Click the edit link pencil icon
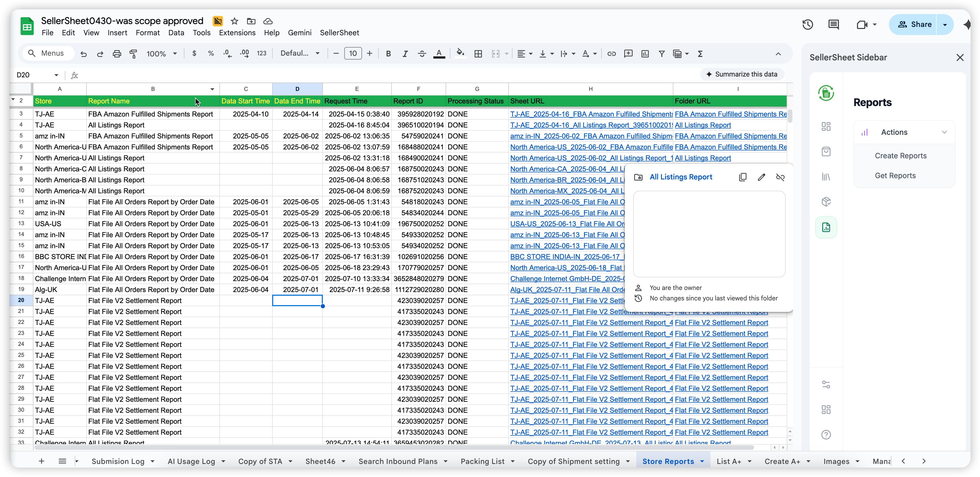 click(x=761, y=177)
